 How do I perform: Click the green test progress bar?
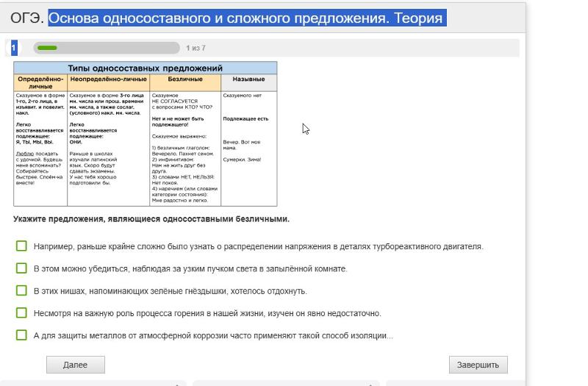point(106,49)
